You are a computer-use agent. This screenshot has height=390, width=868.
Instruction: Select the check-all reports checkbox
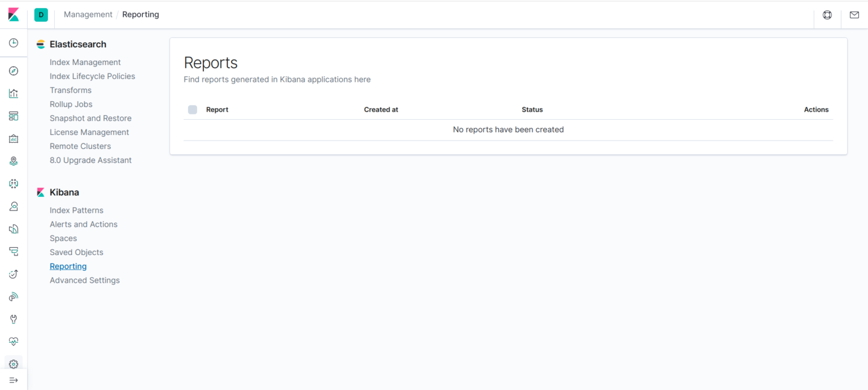pyautogui.click(x=192, y=109)
